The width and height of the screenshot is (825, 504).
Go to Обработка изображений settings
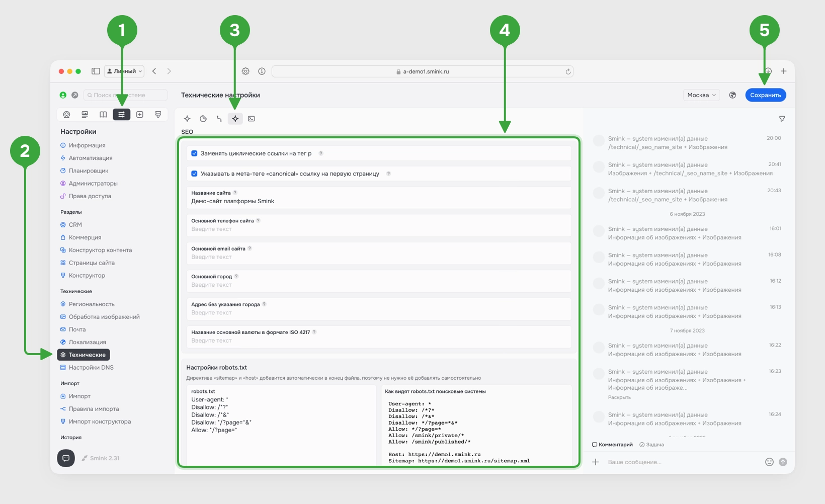click(x=104, y=317)
